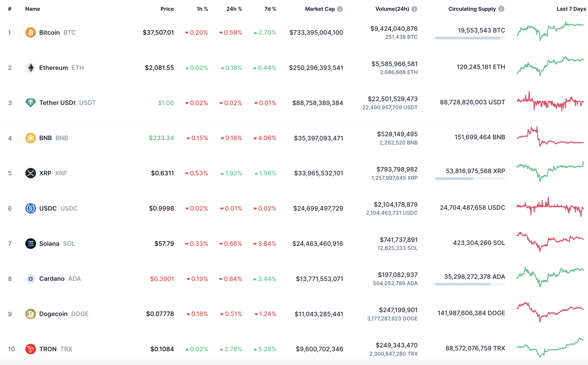Click the Bitcoin coin logo icon
Screen dimensions: 588x365
[x=31, y=32]
